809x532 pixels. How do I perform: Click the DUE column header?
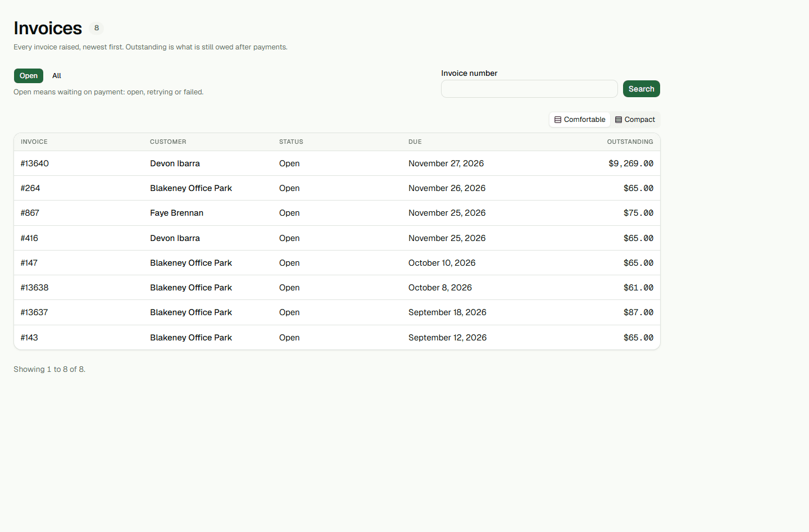[x=415, y=142]
